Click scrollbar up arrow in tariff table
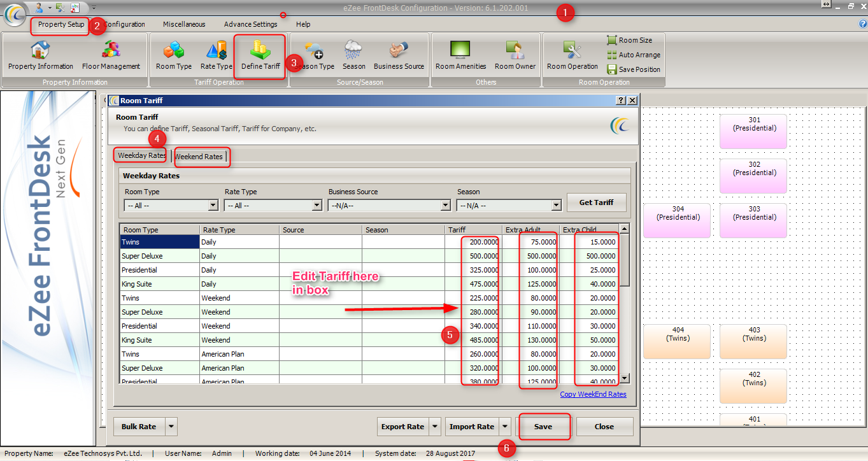The image size is (868, 461). [x=625, y=229]
